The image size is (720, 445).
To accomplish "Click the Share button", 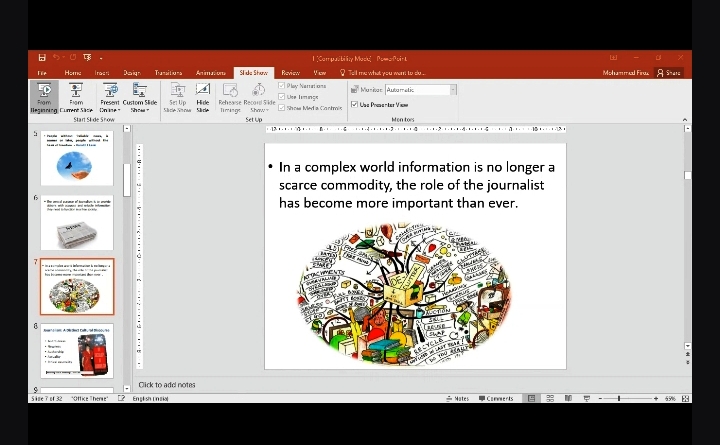I will pyautogui.click(x=668, y=73).
